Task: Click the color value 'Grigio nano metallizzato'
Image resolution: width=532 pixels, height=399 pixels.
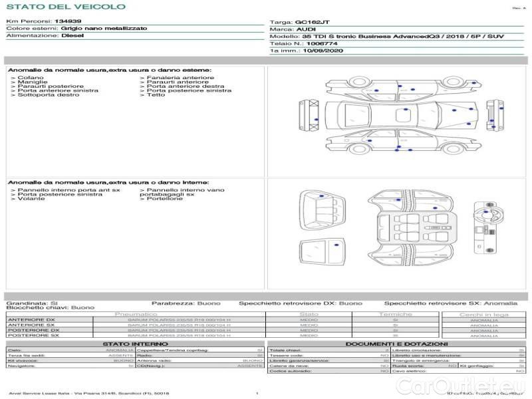Action: 104,29
